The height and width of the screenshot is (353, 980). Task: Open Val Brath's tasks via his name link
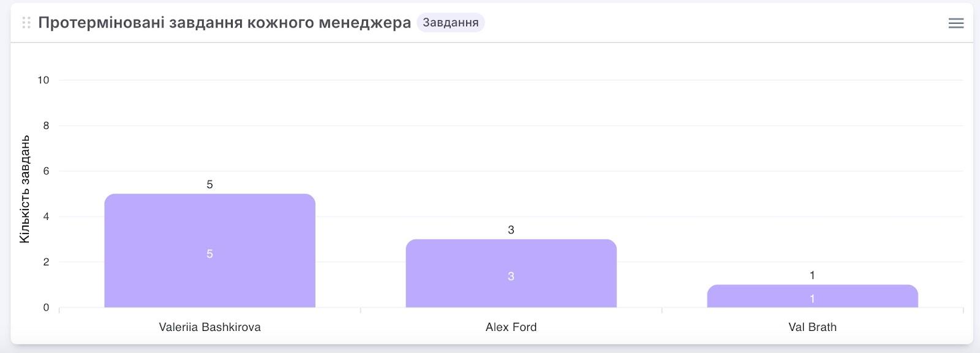click(812, 327)
